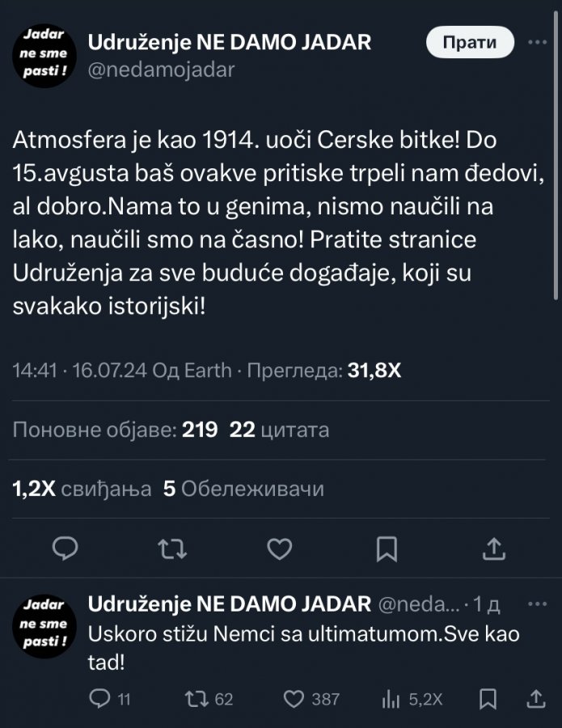This screenshot has width=562, height=728.
Task: Open the @nedamojadar handle link
Action: [x=160, y=70]
